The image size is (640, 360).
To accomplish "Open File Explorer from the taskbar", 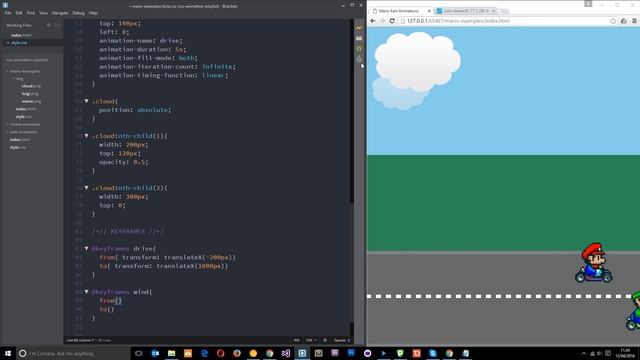I will (171, 353).
